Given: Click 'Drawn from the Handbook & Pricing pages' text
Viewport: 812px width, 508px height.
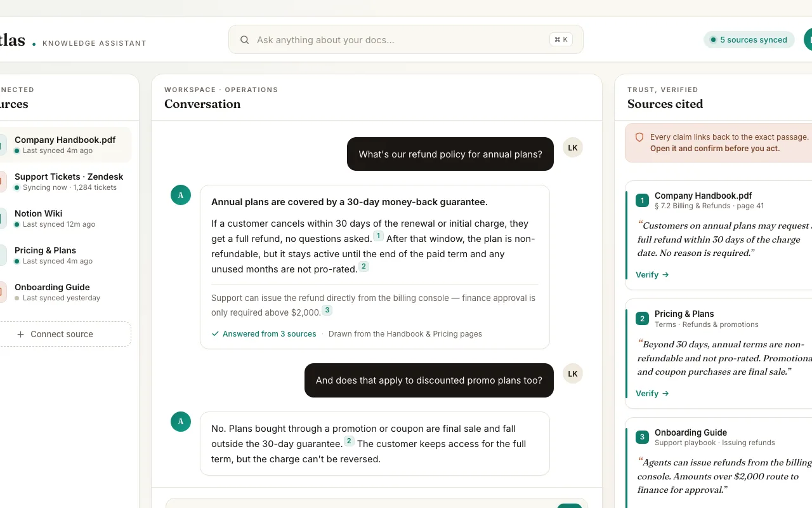Looking at the screenshot, I should point(405,334).
